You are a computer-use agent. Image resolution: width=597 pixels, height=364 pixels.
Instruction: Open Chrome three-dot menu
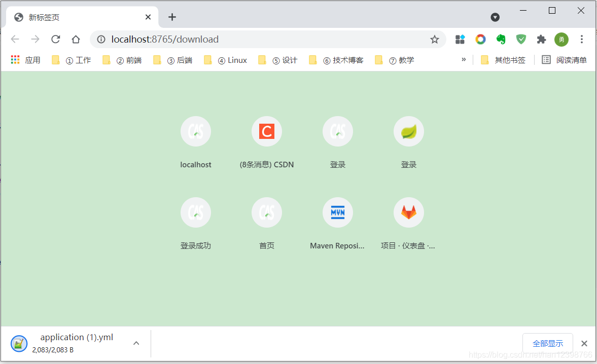581,39
